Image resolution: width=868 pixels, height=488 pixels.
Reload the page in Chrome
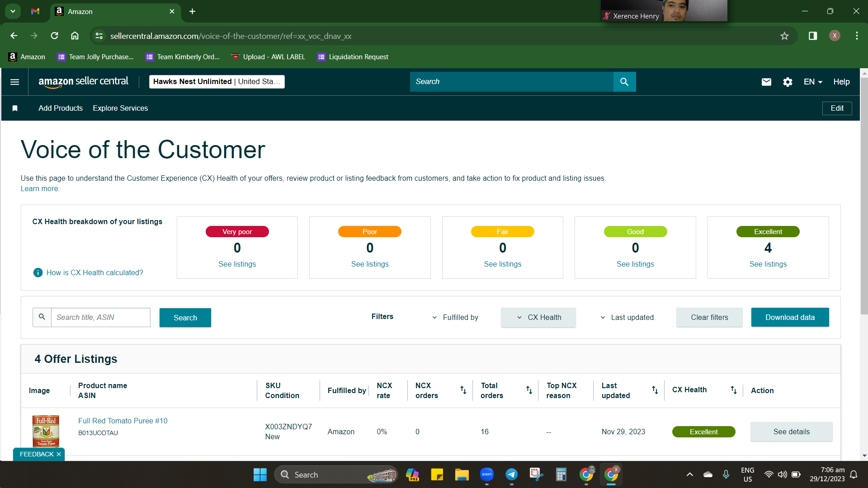(54, 36)
